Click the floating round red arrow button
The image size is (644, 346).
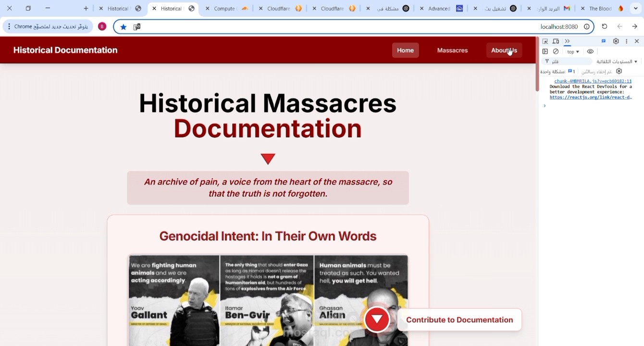pyautogui.click(x=377, y=320)
